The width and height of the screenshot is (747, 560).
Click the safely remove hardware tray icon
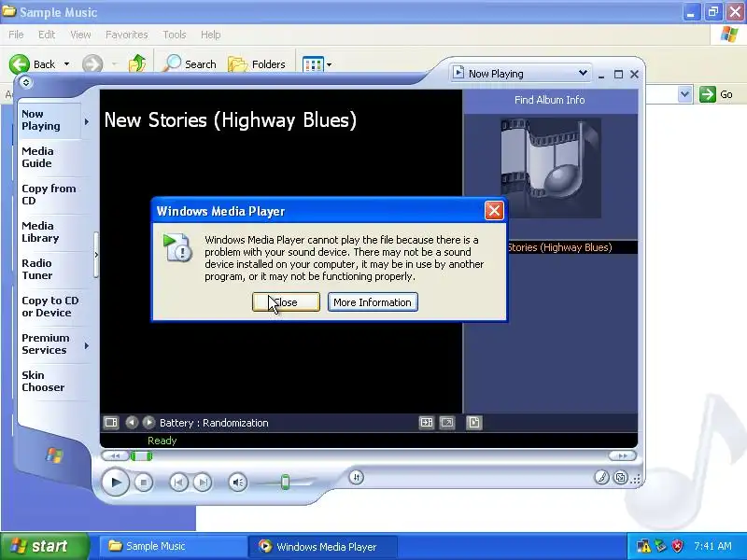click(660, 546)
